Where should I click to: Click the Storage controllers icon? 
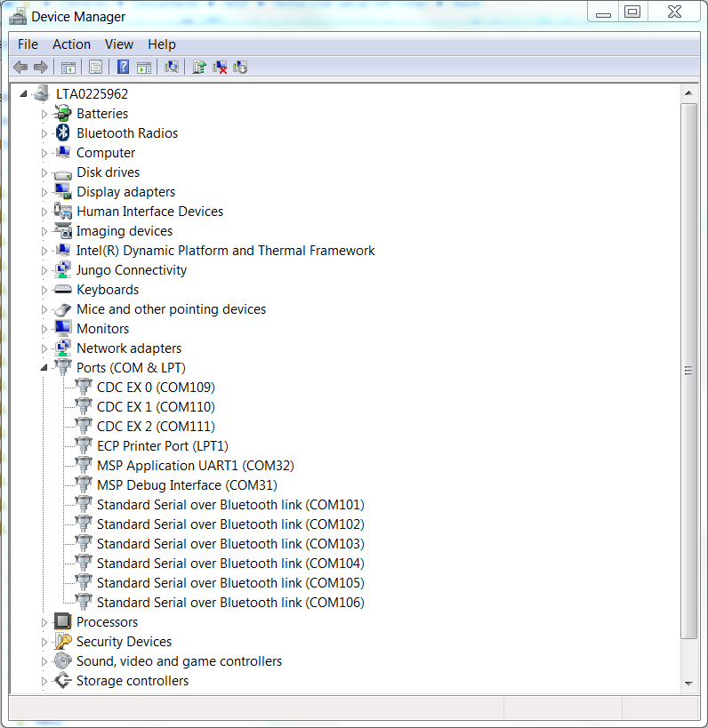click(x=63, y=681)
